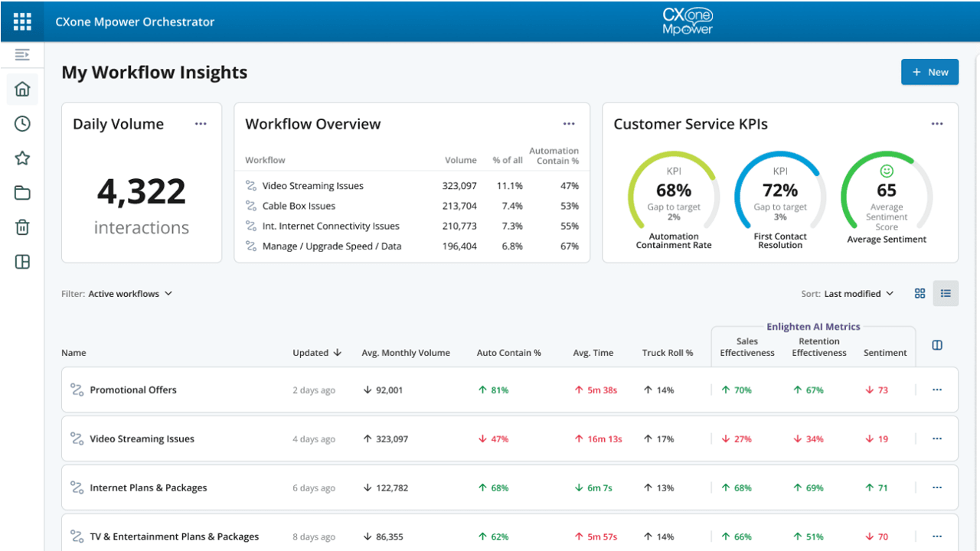Select the dashboard layout icon in sidebar

21,261
